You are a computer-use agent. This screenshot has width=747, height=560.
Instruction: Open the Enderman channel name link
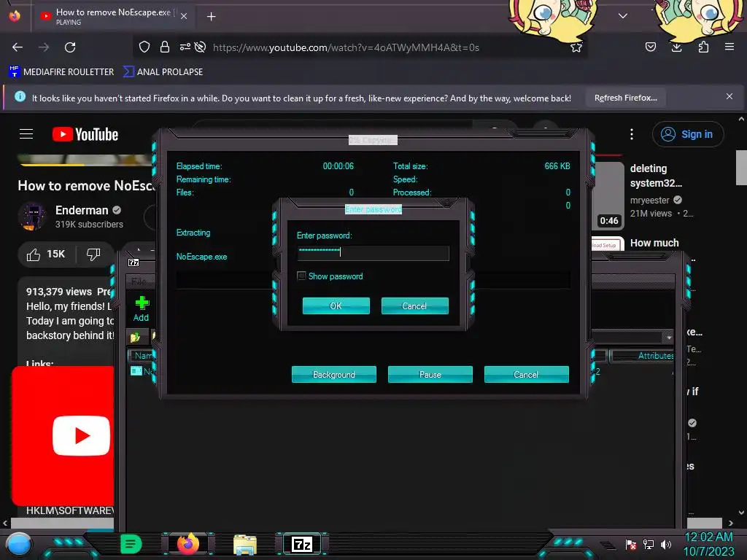click(x=82, y=210)
